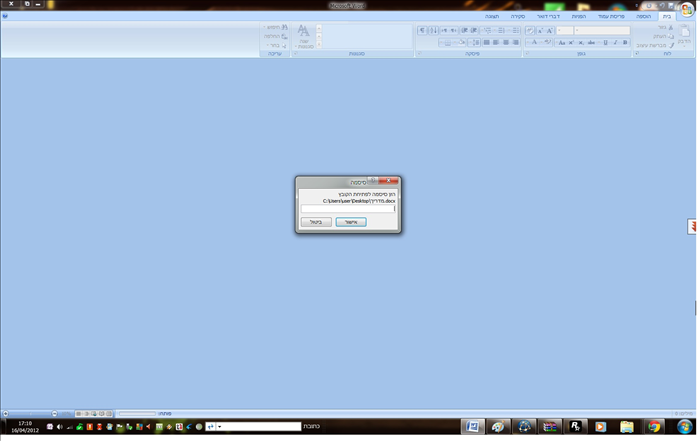The width and height of the screenshot is (700, 441).
Task: Click the Office button in the corner
Action: coord(687,8)
